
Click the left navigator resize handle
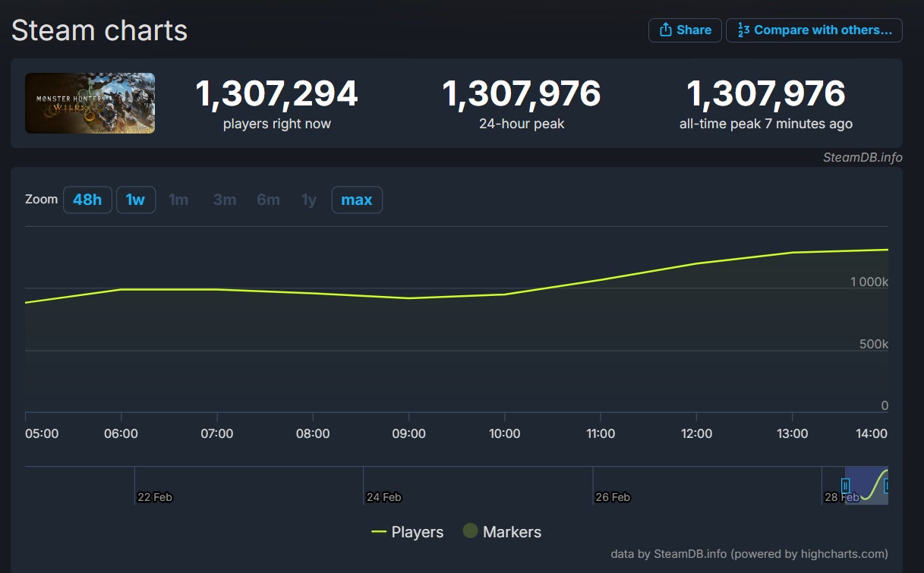pos(846,486)
